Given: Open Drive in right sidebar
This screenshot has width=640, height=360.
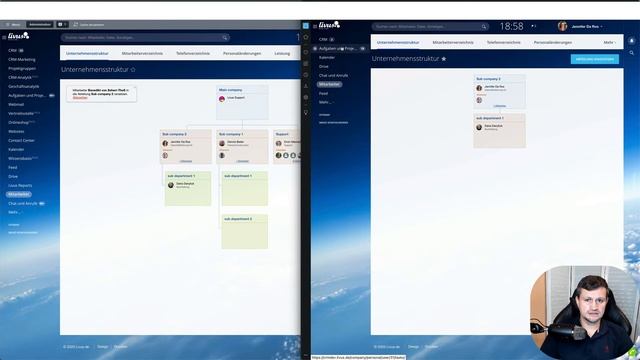Looking at the screenshot, I should tap(324, 67).
